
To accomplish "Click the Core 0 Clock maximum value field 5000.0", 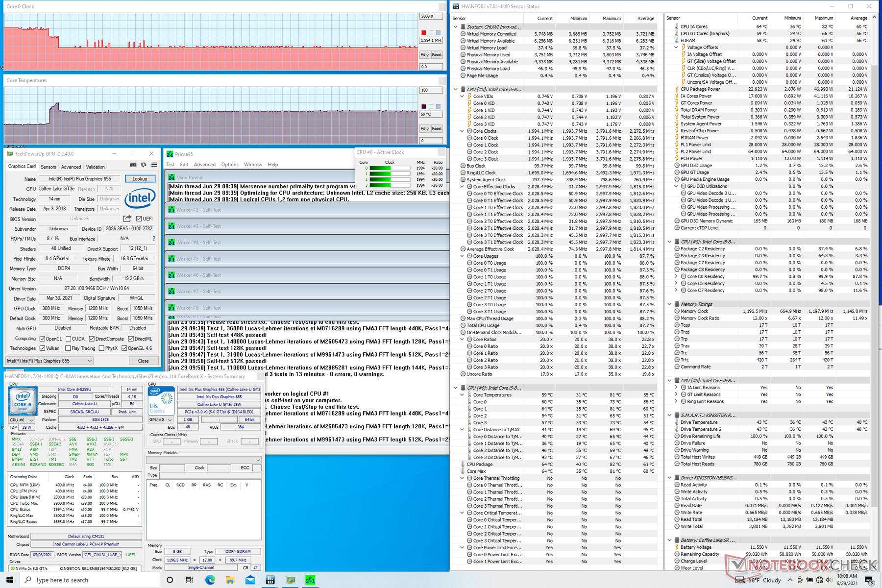I will click(x=431, y=16).
